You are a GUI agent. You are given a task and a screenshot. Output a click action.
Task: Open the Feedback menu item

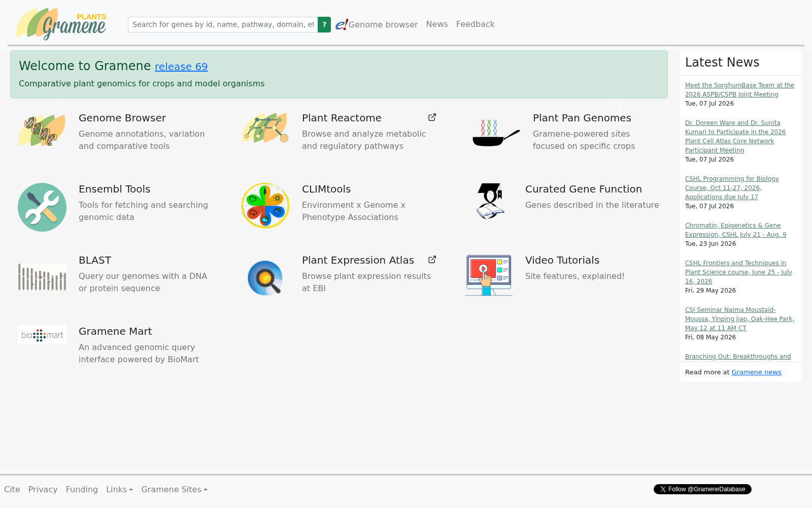(x=476, y=24)
